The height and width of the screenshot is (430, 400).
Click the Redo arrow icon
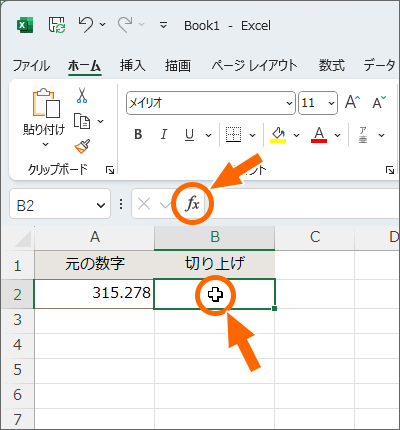[125, 25]
